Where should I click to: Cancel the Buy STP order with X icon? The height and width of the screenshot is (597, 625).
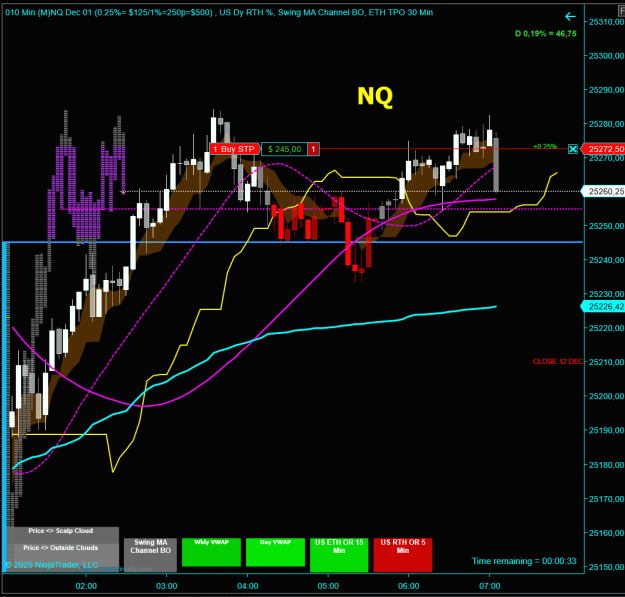573,149
